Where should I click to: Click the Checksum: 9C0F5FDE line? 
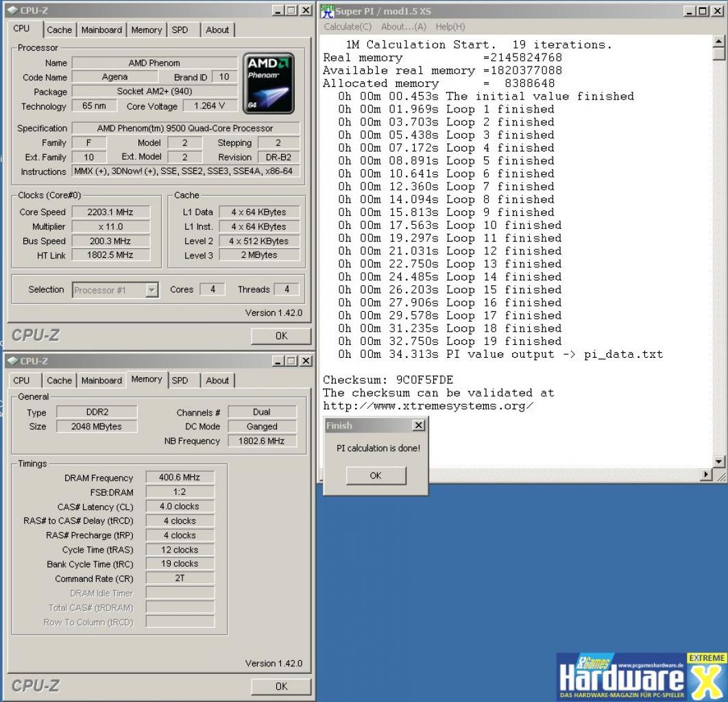(388, 380)
